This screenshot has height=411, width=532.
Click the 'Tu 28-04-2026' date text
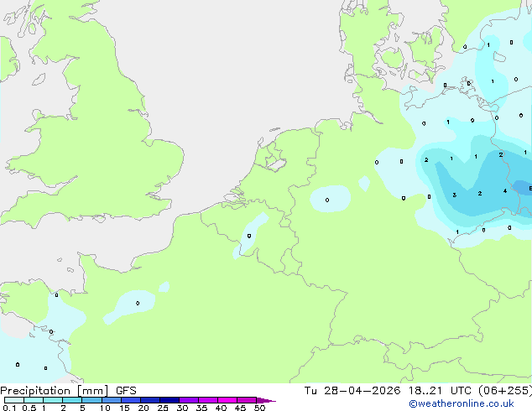click(352, 391)
